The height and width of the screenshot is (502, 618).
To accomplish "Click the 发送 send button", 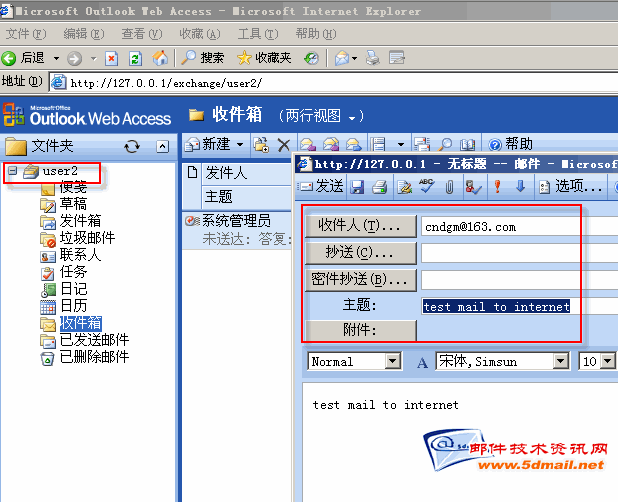I will pyautogui.click(x=321, y=186).
